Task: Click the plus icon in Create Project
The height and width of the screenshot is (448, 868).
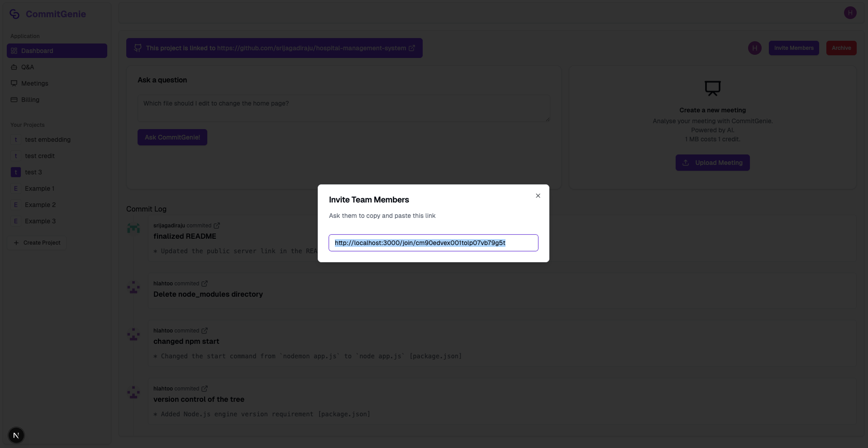Action: (16, 243)
